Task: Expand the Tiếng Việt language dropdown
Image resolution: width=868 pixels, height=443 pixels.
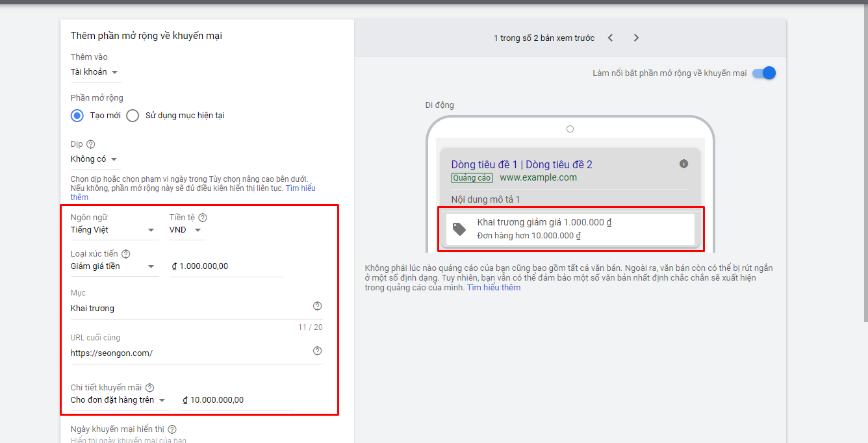Action: 113,230
